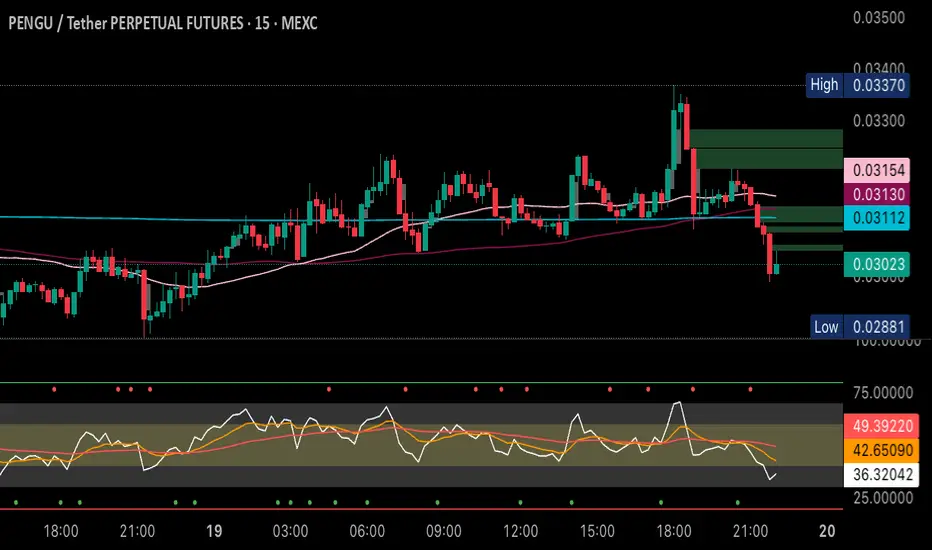This screenshot has width=932, height=550.
Task: Click the maroon 0.03130 moving average label
Action: [x=877, y=194]
